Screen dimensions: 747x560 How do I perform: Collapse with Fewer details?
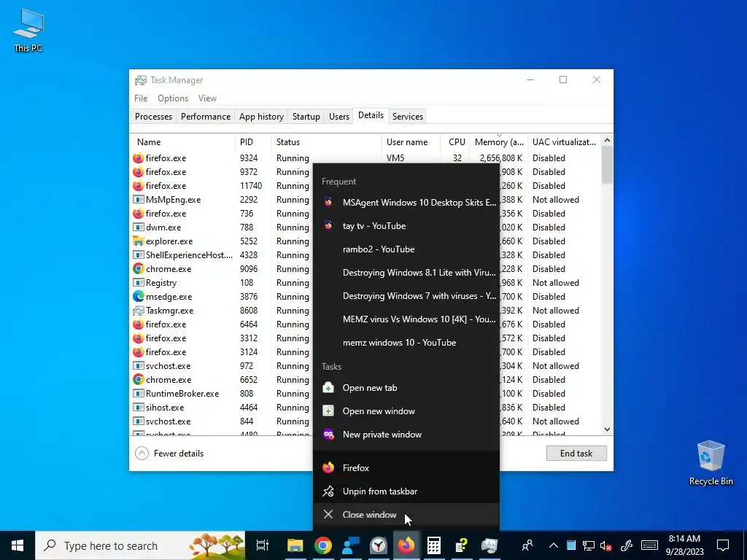click(169, 454)
